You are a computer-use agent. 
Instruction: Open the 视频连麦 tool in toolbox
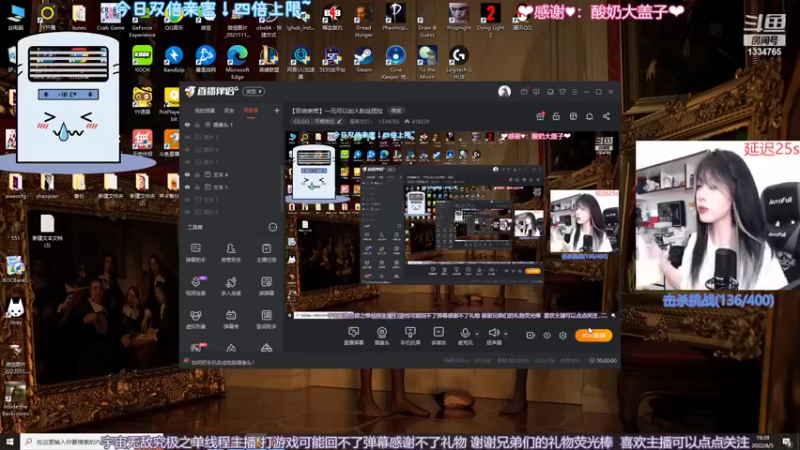[x=195, y=286]
